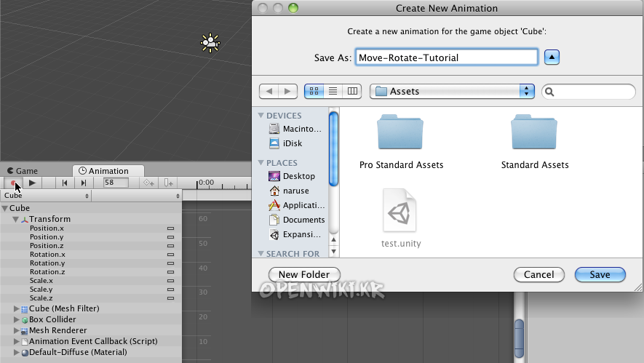Expand the Box Collider component
Screen dimensions: 644x363
point(17,319)
